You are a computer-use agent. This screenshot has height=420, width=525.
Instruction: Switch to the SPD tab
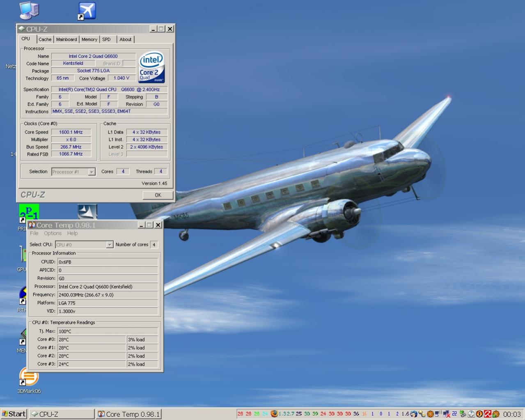[x=107, y=39]
